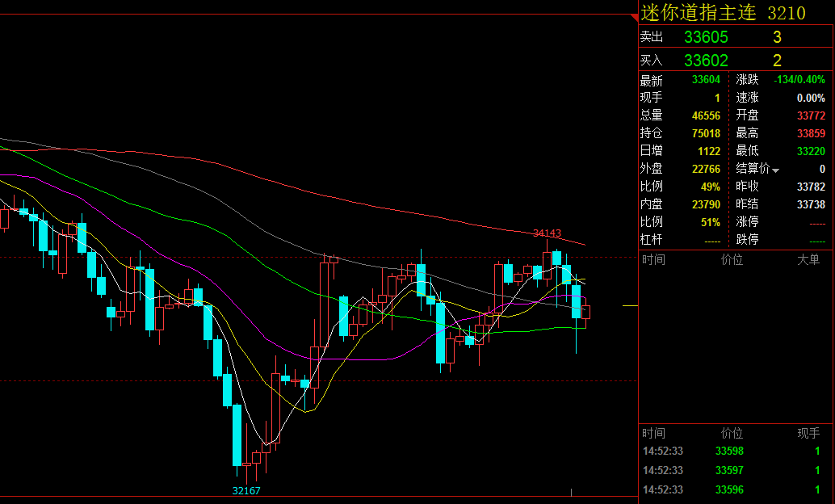Select the 买入 label
835x504 pixels.
point(651,61)
